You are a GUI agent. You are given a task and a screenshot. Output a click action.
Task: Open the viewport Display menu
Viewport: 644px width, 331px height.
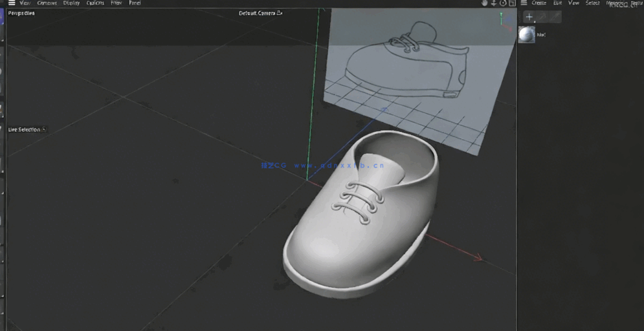coord(71,3)
